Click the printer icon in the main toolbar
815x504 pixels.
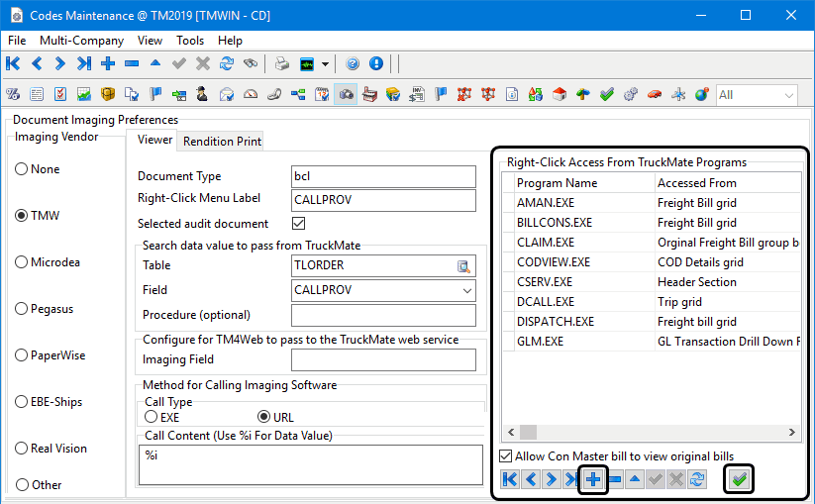coord(282,63)
